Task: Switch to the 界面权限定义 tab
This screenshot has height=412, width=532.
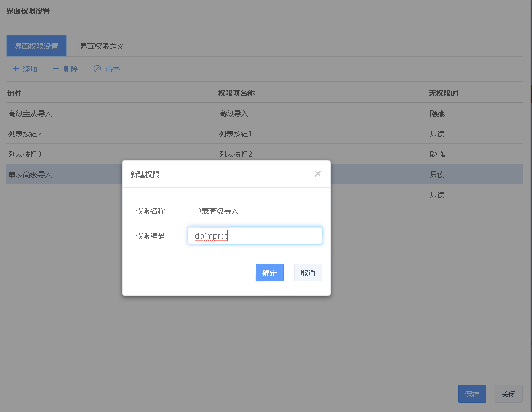Action: coord(102,46)
